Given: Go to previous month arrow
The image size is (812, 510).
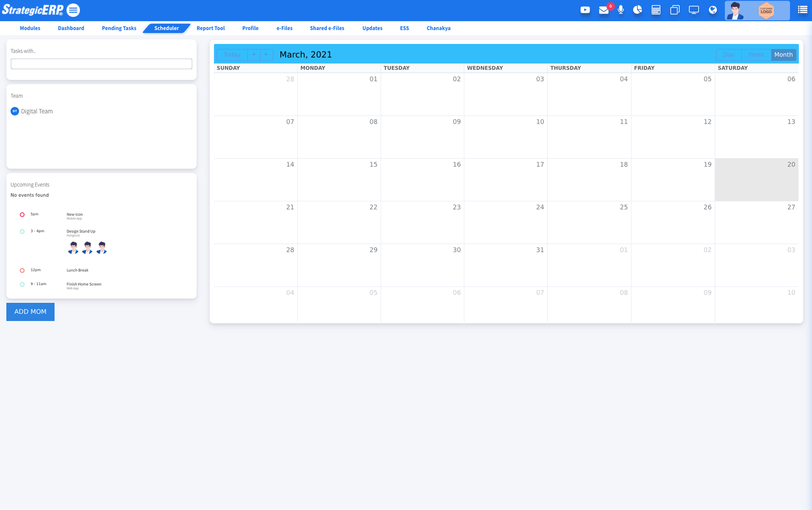Looking at the screenshot, I should pyautogui.click(x=254, y=55).
